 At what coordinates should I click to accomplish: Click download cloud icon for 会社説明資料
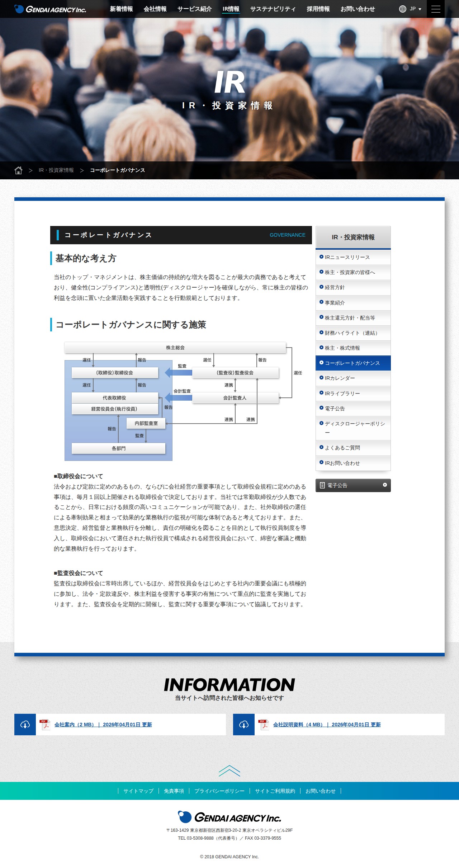[244, 725]
